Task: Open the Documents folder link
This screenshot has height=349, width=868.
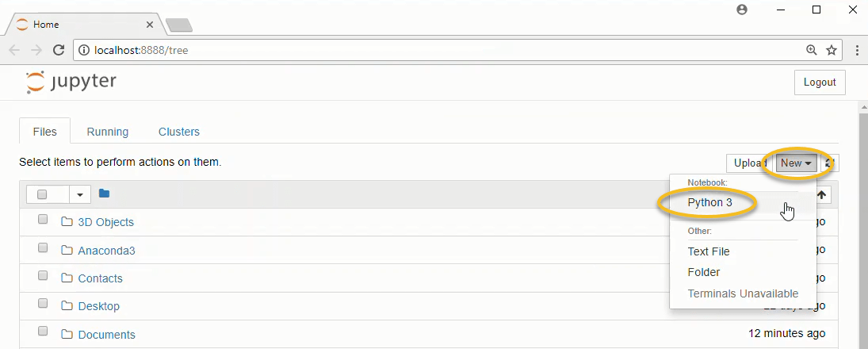Action: click(x=106, y=335)
